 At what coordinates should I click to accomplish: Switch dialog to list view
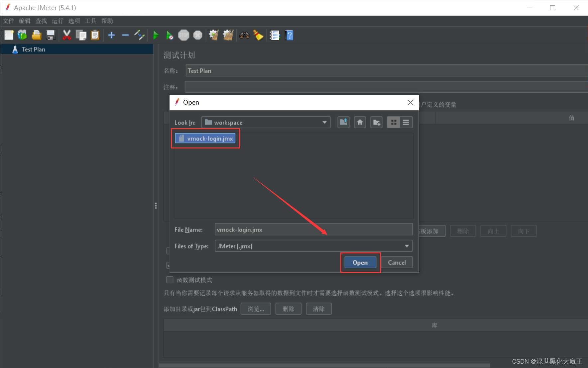point(394,122)
